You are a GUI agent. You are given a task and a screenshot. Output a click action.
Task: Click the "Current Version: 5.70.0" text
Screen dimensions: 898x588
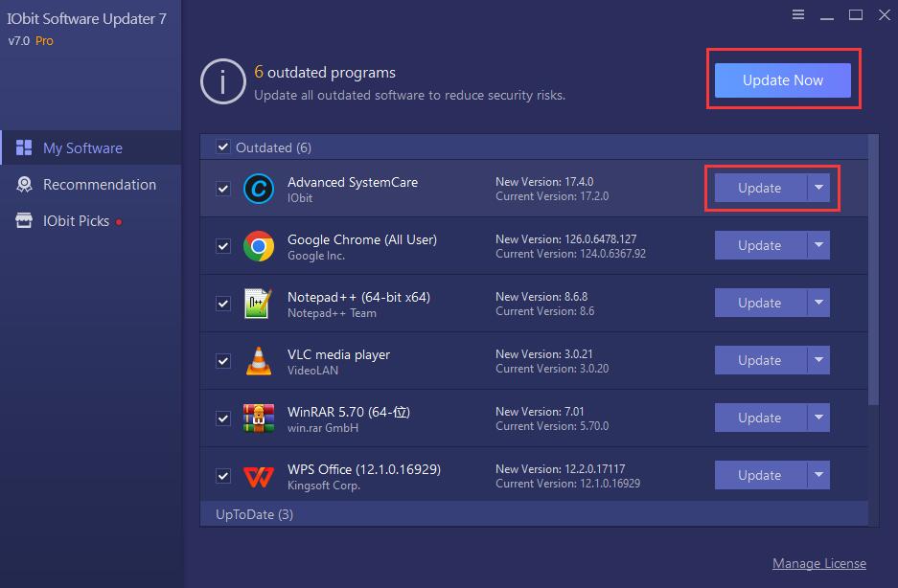(x=552, y=425)
